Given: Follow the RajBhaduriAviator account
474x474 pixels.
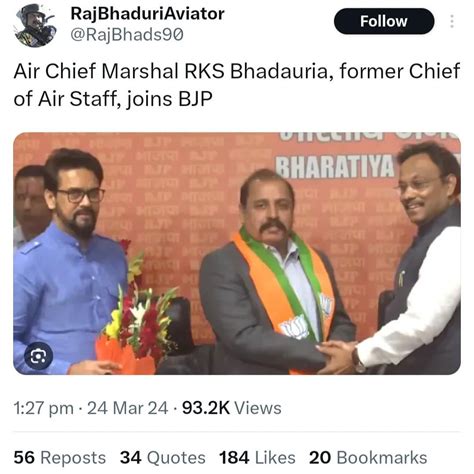Looking at the screenshot, I should click(x=384, y=21).
